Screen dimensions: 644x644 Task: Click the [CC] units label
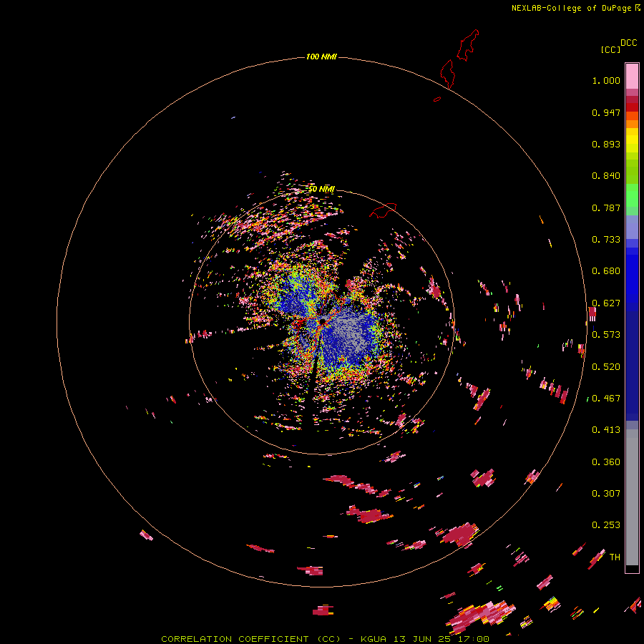[610, 49]
